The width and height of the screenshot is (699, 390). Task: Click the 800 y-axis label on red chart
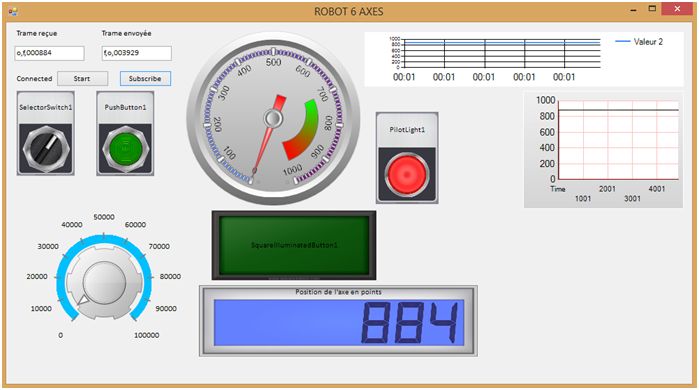click(547, 116)
